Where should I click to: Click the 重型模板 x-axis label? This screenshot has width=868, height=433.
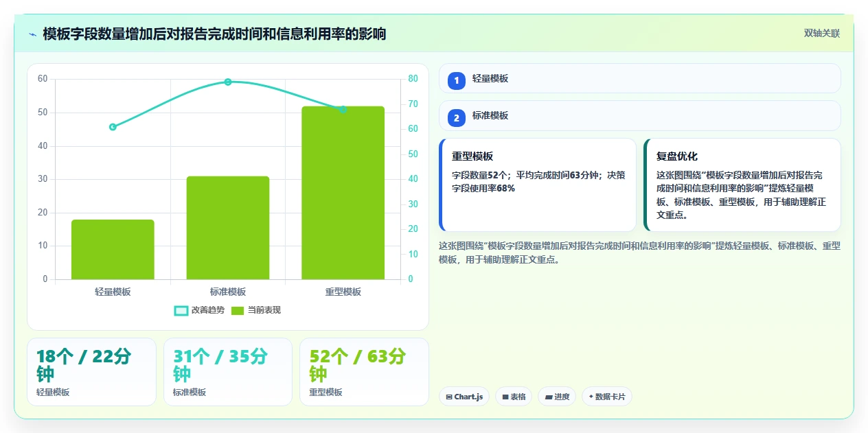click(343, 292)
